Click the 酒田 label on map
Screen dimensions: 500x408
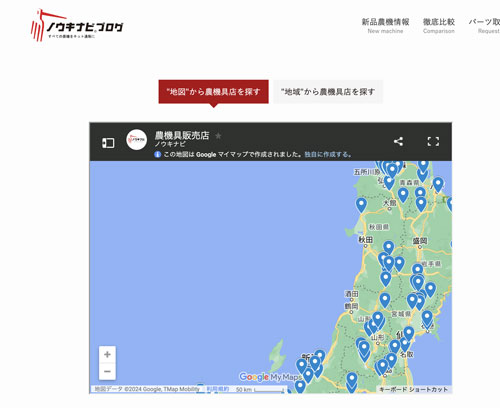351,294
